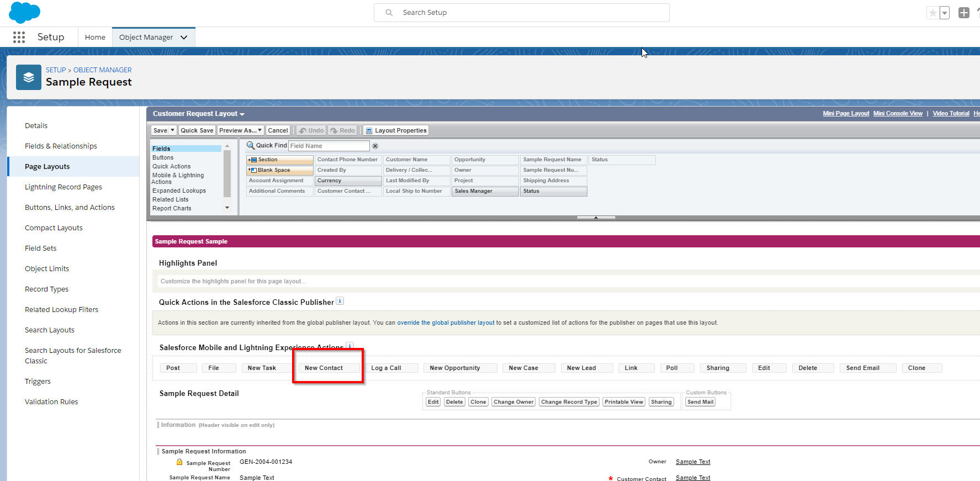
Task: Click the lock icon beside Sample Request Number
Action: (179, 462)
